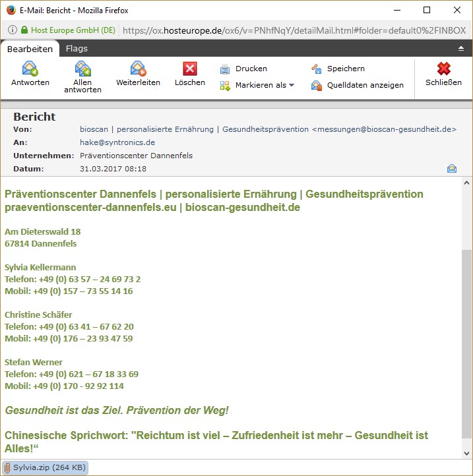Image resolution: width=473 pixels, height=476 pixels.
Task: Click the Weiterleiten forward icon
Action: click(139, 69)
